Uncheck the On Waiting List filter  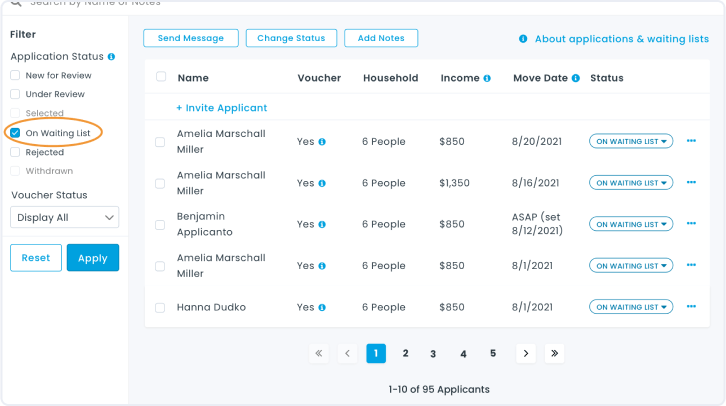point(15,133)
